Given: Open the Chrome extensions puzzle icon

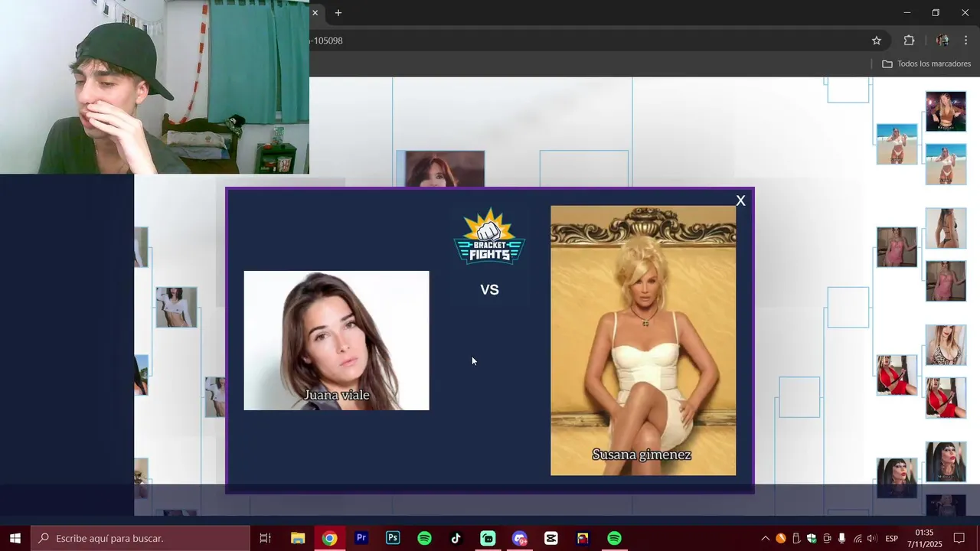Looking at the screenshot, I should 910,41.
